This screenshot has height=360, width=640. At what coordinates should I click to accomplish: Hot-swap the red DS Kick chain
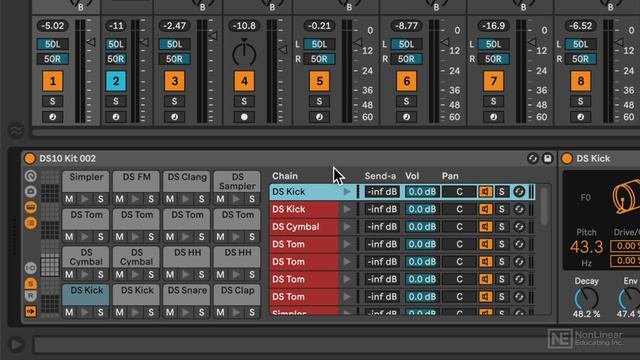coord(519,209)
